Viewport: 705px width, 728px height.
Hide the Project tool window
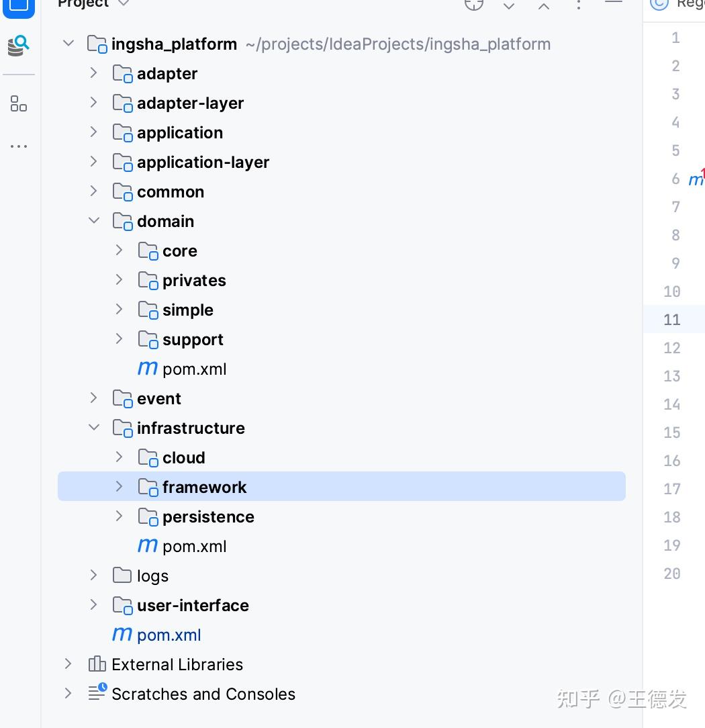click(x=613, y=5)
